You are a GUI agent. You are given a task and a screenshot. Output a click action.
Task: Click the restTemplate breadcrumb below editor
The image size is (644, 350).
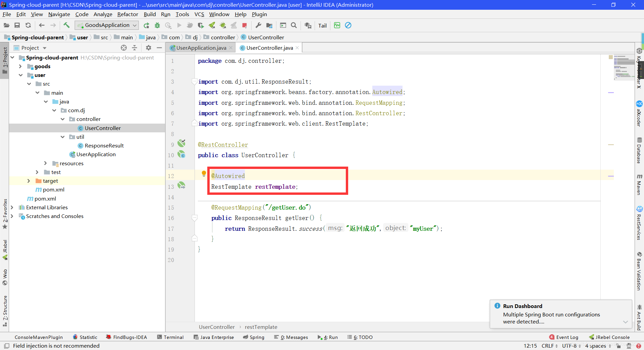click(261, 327)
